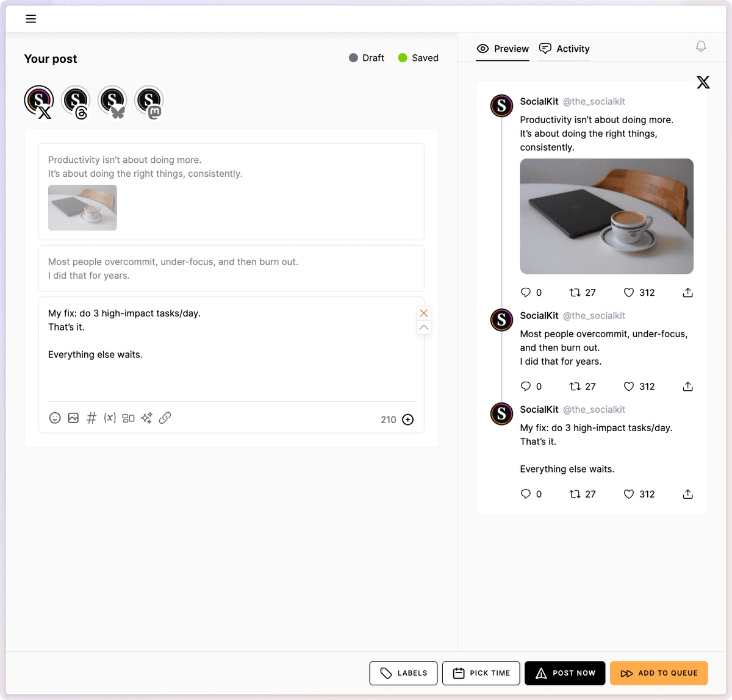Screen dimensions: 732x700
Task: Remove the third thread post
Action: coord(423,313)
